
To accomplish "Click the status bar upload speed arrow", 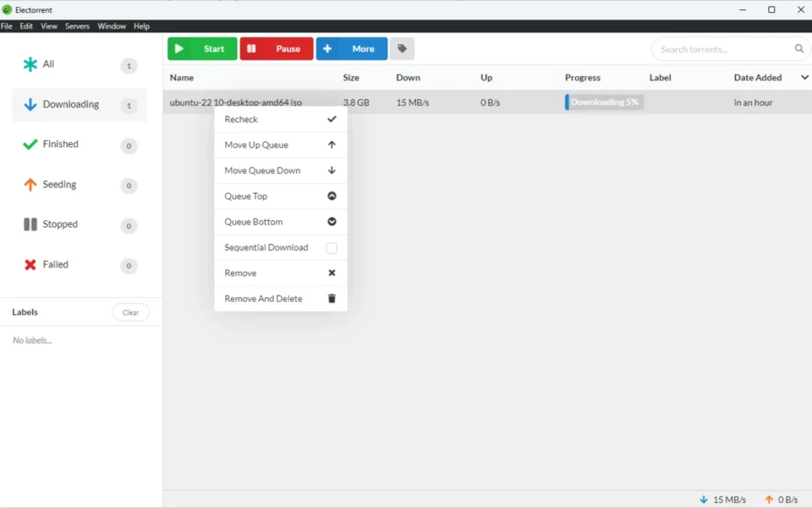I will pyautogui.click(x=769, y=500).
